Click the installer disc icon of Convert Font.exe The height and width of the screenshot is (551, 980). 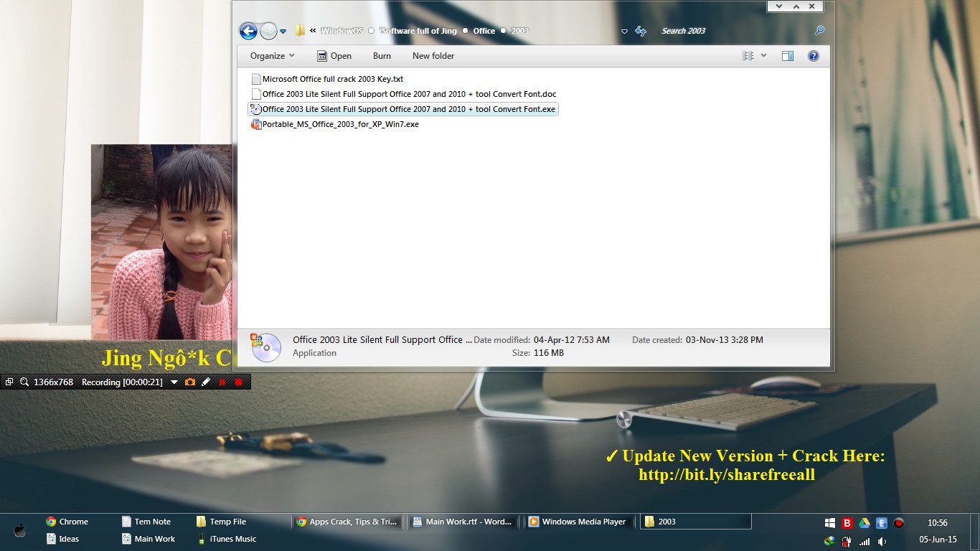(255, 109)
